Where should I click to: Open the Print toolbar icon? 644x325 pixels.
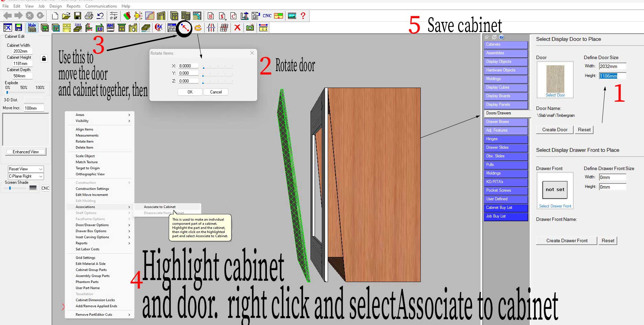click(x=89, y=16)
